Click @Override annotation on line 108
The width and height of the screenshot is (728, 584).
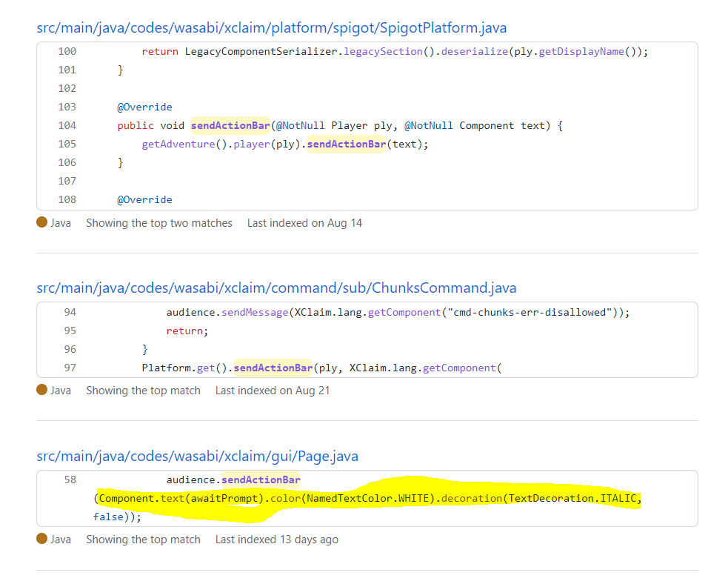point(145,200)
